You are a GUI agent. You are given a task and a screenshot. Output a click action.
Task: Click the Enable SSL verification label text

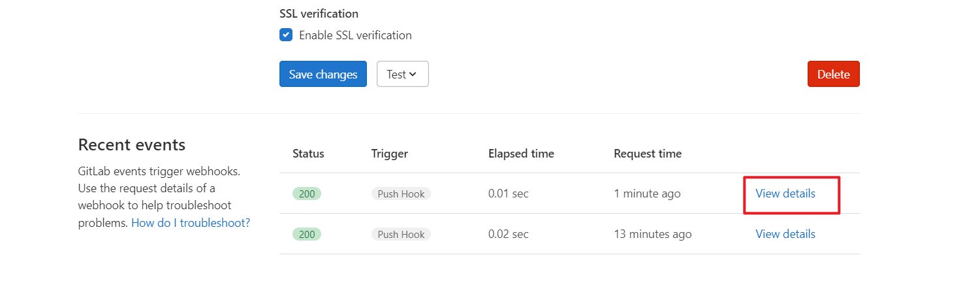(x=355, y=35)
